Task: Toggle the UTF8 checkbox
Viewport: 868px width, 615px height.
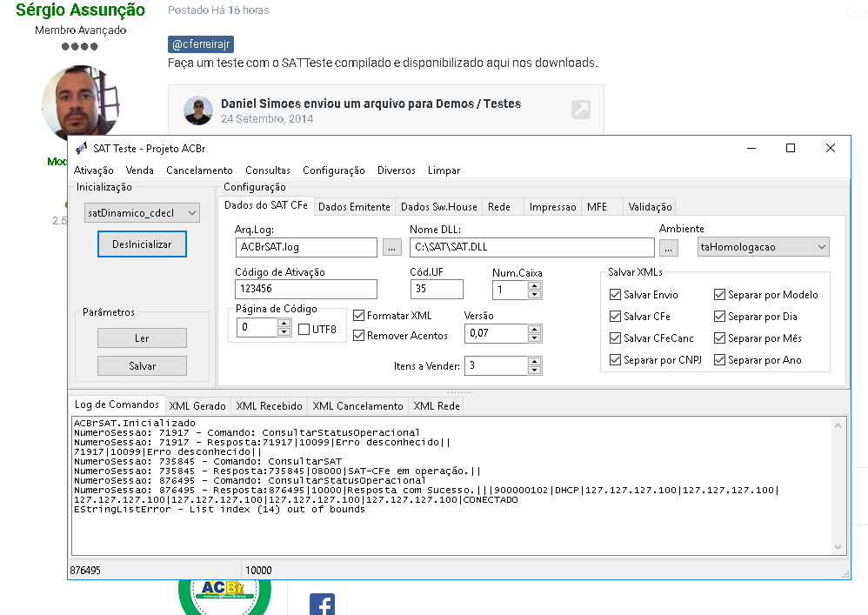Action: (x=304, y=330)
